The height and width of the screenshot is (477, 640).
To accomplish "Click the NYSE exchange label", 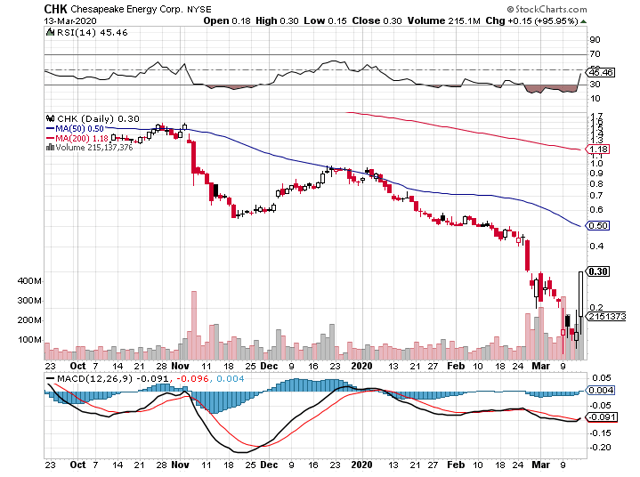I will tap(199, 9).
